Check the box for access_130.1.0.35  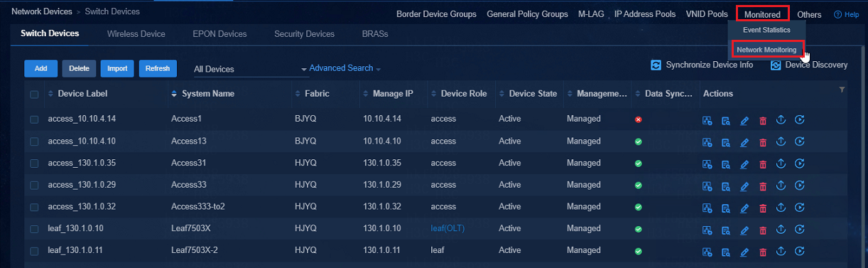pyautogui.click(x=34, y=164)
